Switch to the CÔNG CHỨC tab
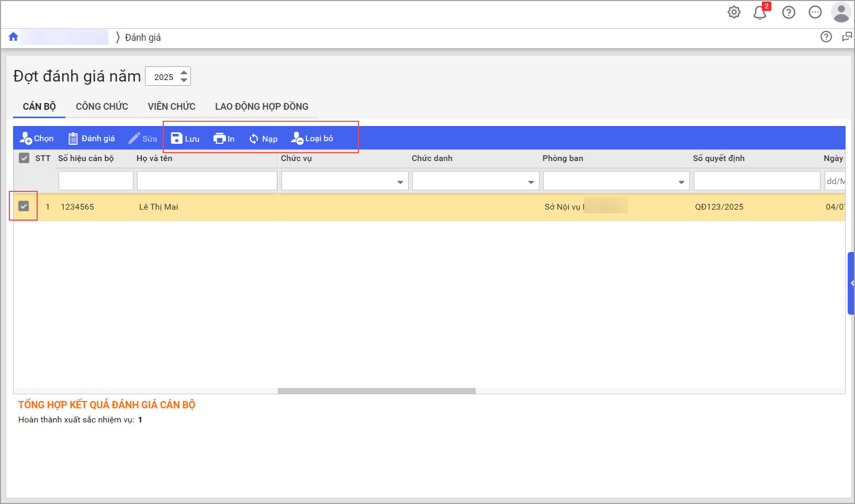 102,107
